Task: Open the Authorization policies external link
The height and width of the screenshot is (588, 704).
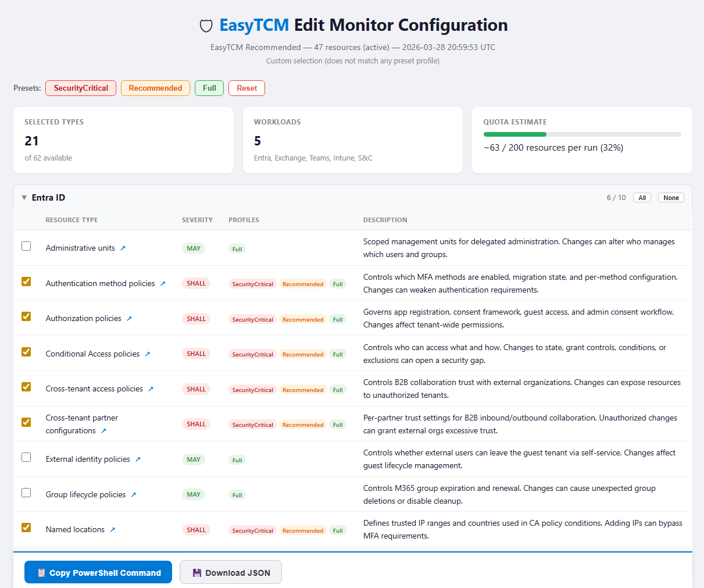Action: pos(129,318)
